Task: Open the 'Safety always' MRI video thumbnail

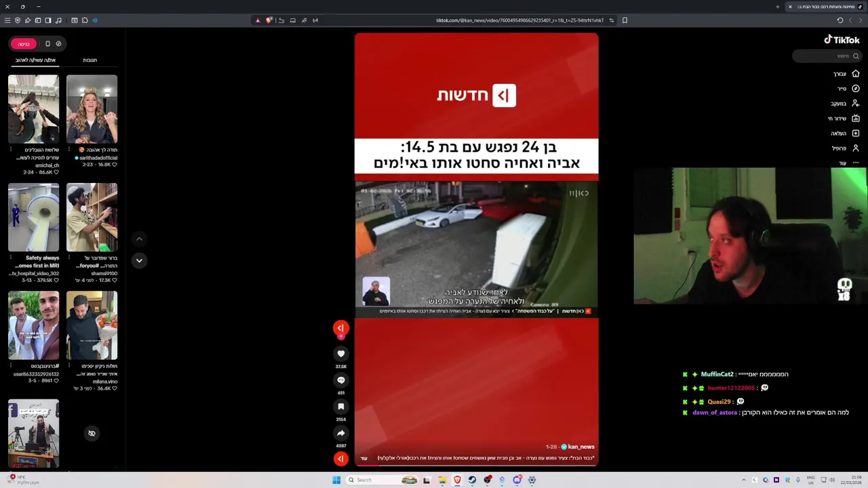Action: coord(33,217)
